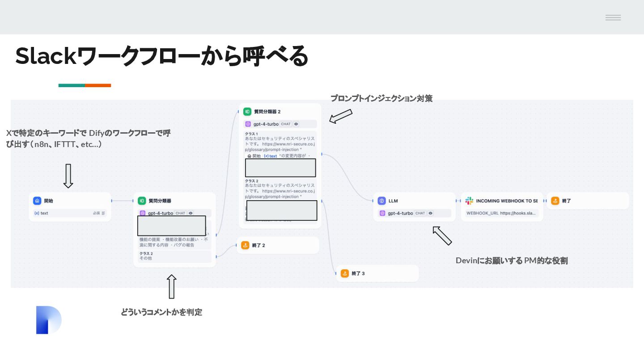Click the indigo icon of LLM node

381,201
